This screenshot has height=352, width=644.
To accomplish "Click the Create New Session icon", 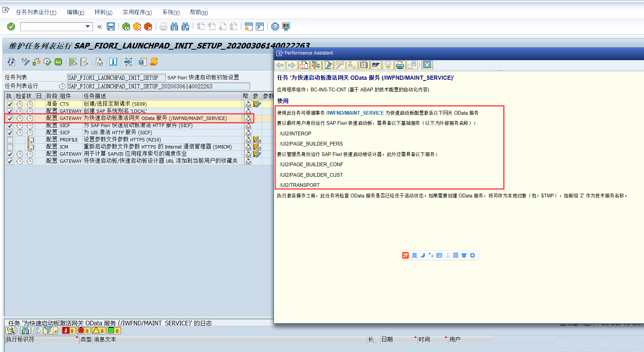I will point(249,27).
